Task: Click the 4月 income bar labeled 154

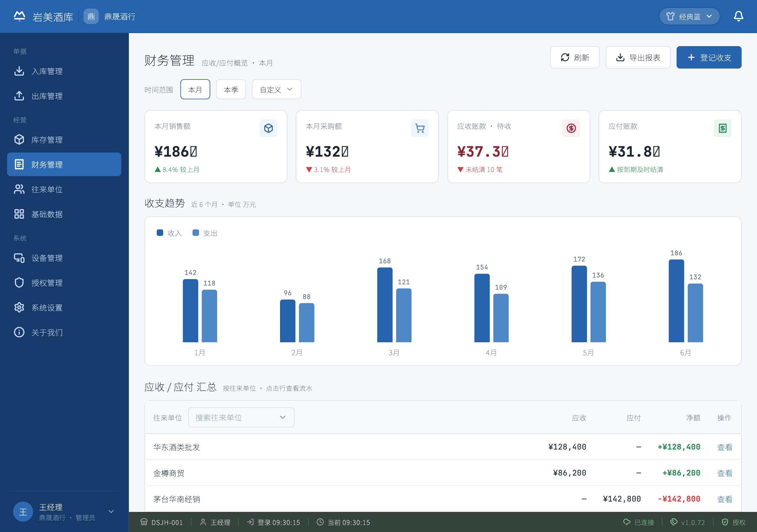Action: coord(482,308)
